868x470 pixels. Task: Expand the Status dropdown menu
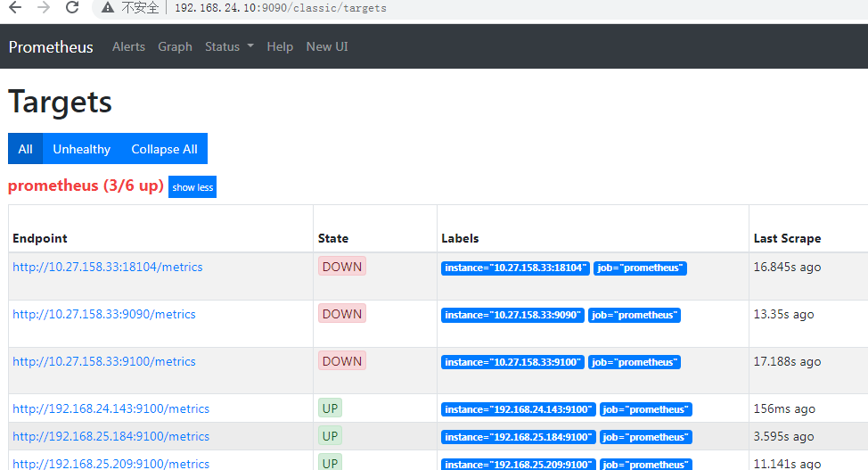point(229,46)
